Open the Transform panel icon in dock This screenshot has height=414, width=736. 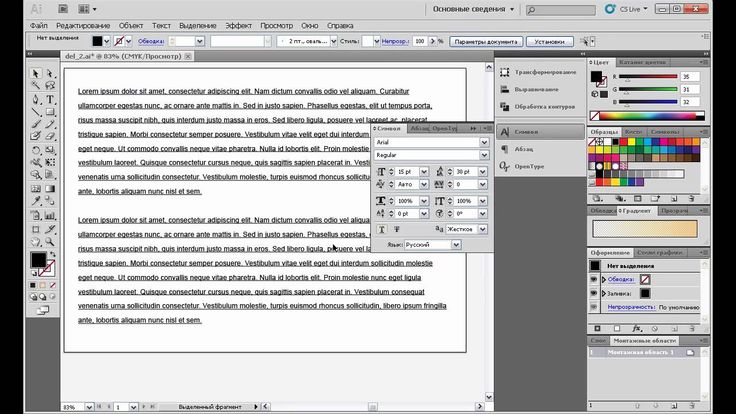[505, 72]
